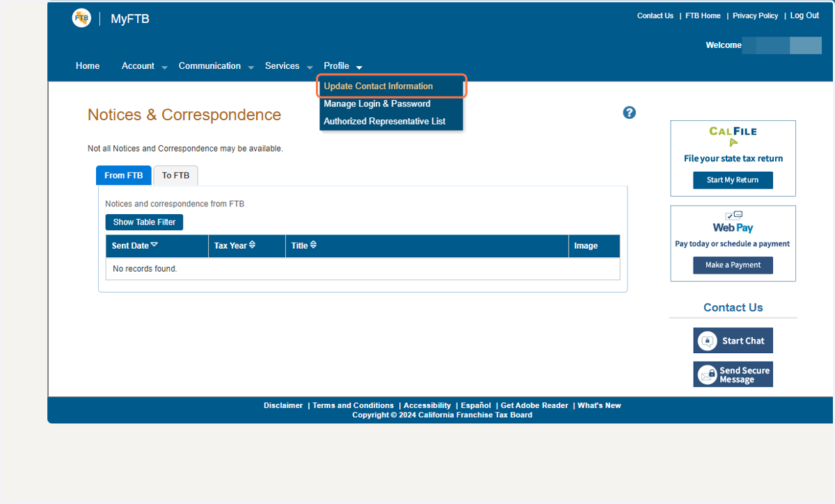Viewport: 835px width, 504px height.
Task: Sort by Sent Date arrow icon
Action: (154, 245)
